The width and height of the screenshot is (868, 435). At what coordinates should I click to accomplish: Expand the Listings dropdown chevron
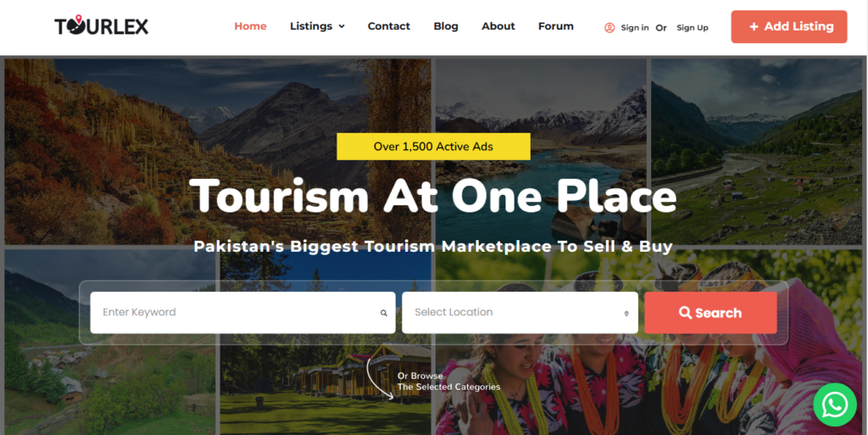pyautogui.click(x=342, y=26)
